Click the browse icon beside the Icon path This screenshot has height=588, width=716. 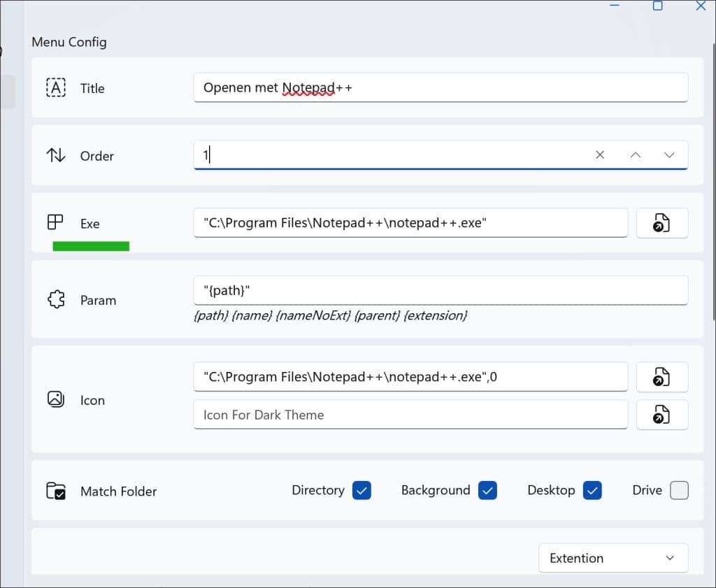coord(661,378)
